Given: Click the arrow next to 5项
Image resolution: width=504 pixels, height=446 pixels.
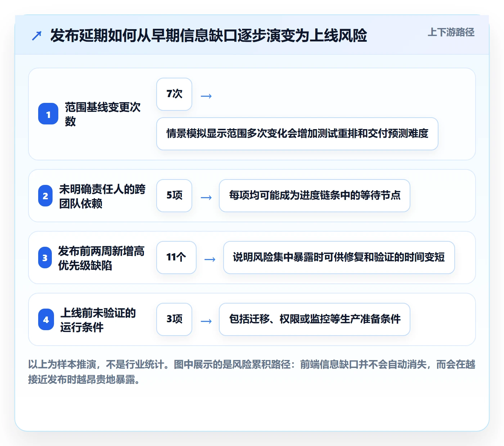Looking at the screenshot, I should coord(206,197).
